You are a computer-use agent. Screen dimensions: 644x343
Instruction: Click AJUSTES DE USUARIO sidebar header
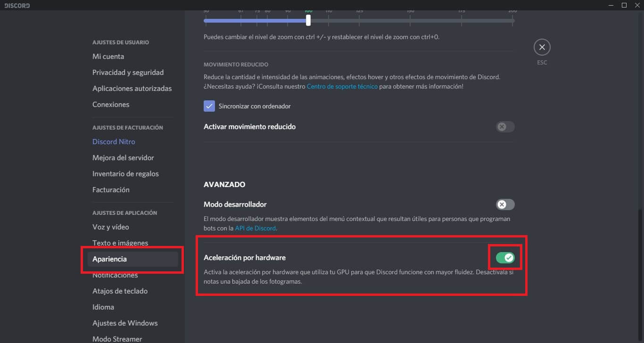pos(121,42)
